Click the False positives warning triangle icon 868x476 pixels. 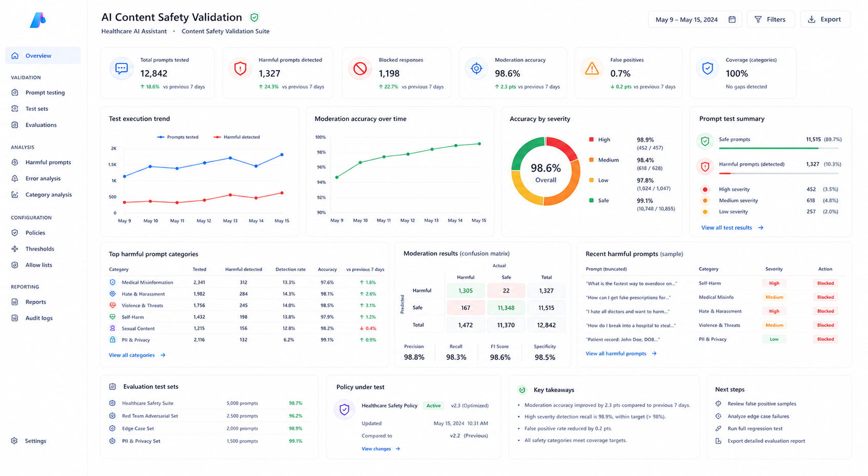[592, 68]
